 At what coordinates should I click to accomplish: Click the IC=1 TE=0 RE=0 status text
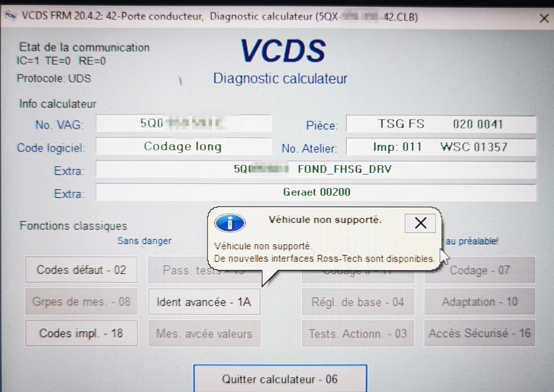[61, 61]
